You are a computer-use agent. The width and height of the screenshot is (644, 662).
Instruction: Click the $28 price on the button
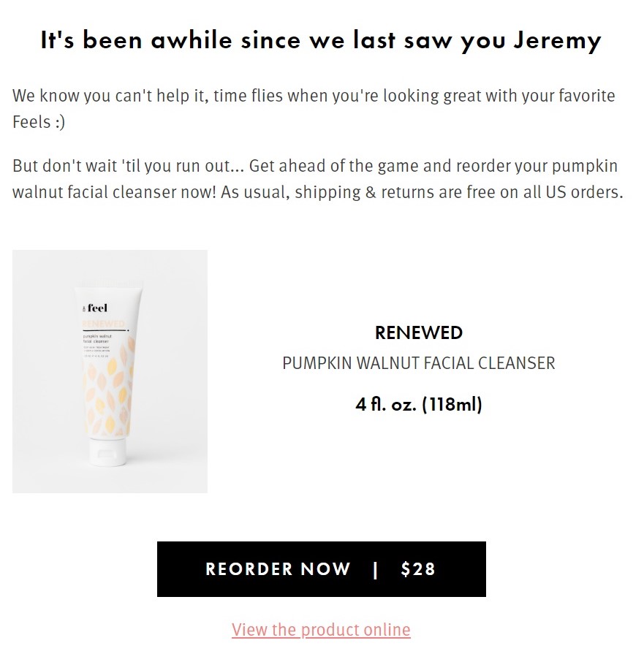click(x=417, y=568)
